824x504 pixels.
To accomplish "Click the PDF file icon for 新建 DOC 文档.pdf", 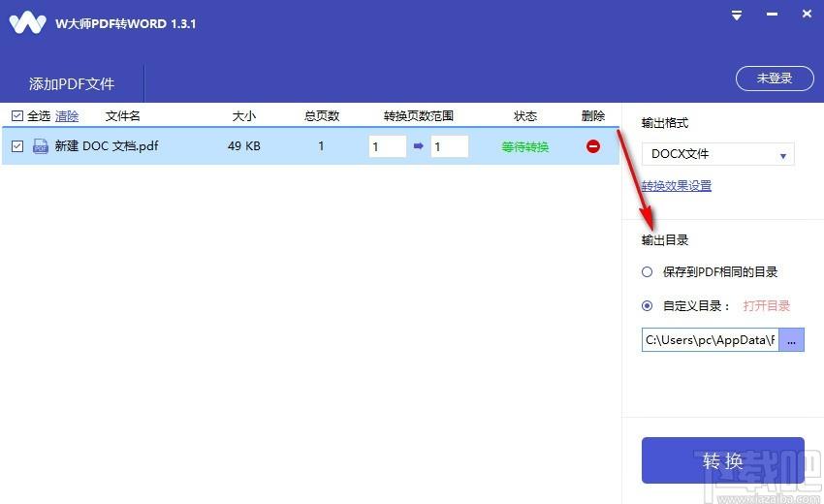I will 41,146.
